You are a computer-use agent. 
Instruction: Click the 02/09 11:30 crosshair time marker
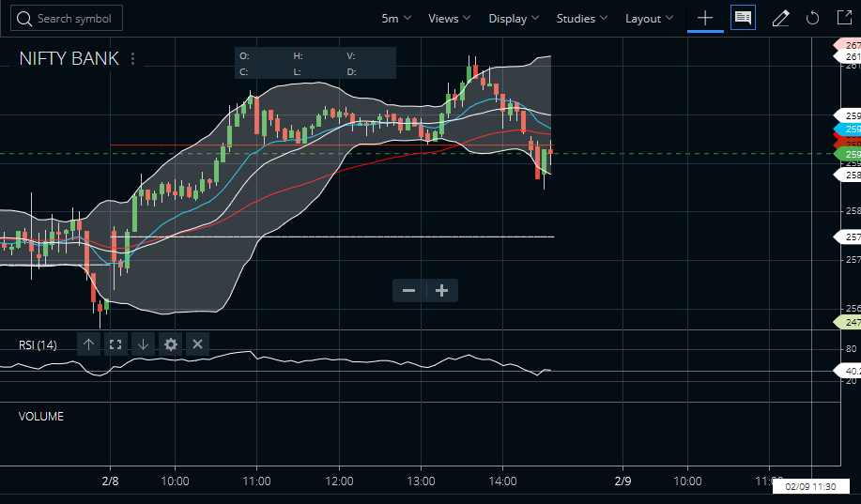coord(810,486)
